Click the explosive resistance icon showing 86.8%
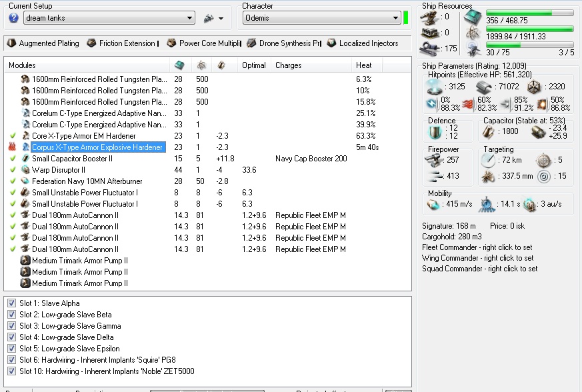This screenshot has height=392, width=582. [542, 104]
